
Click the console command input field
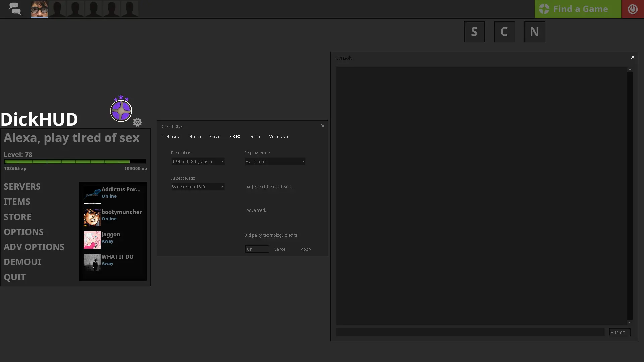coord(470,332)
